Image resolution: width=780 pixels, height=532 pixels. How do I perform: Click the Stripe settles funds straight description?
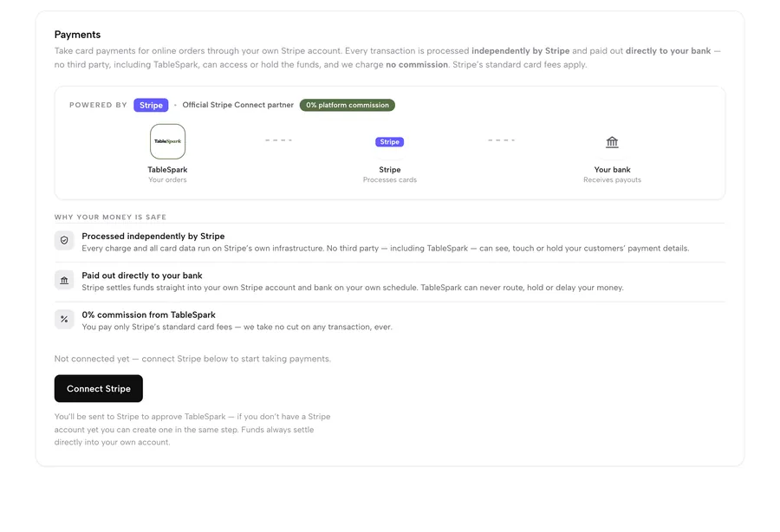tap(353, 288)
